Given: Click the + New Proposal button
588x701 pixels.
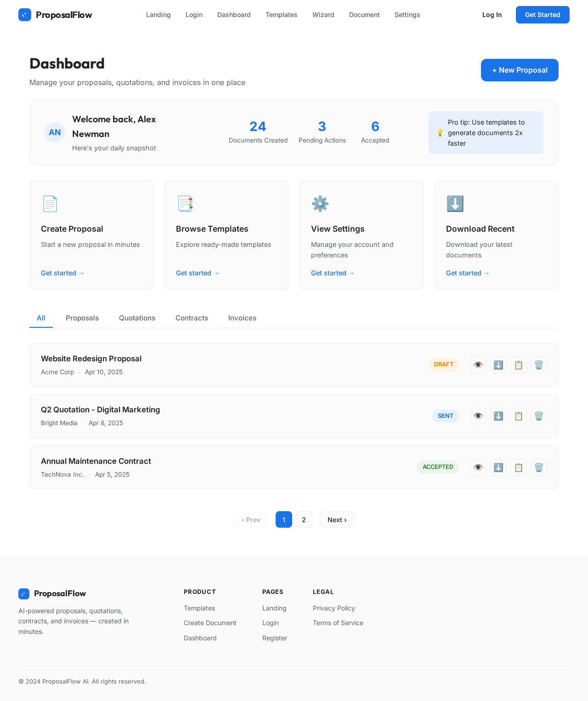Looking at the screenshot, I should pyautogui.click(x=520, y=70).
